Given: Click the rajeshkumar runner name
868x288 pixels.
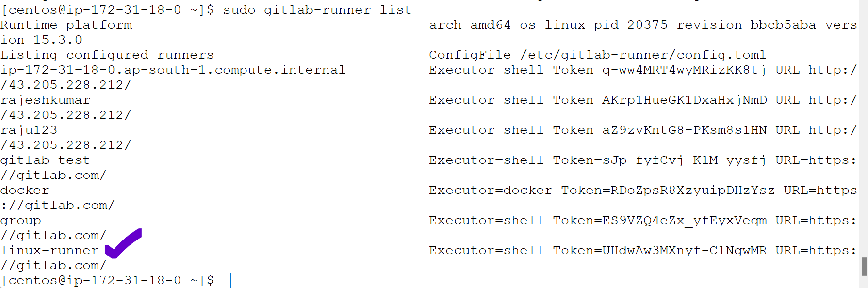Looking at the screenshot, I should [x=45, y=100].
